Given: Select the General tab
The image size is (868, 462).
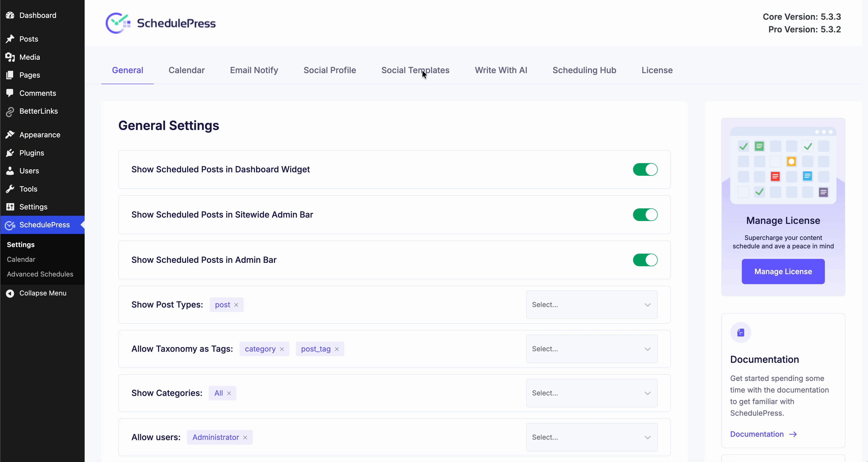Looking at the screenshot, I should pyautogui.click(x=127, y=70).
